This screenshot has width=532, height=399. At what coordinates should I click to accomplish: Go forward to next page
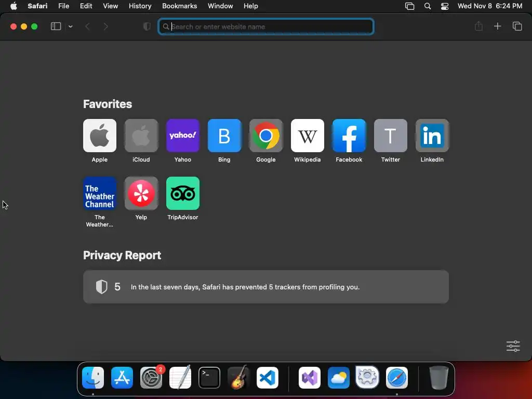pos(105,26)
